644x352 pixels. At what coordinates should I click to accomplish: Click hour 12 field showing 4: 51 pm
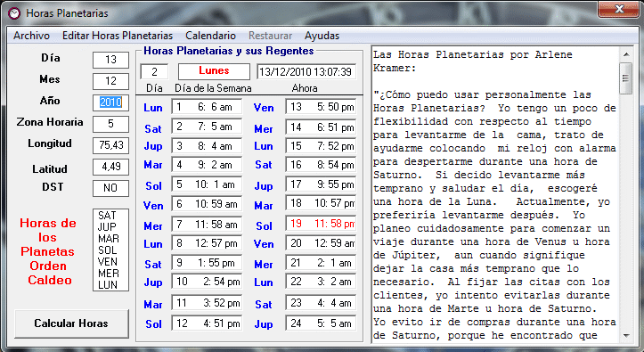tap(207, 323)
